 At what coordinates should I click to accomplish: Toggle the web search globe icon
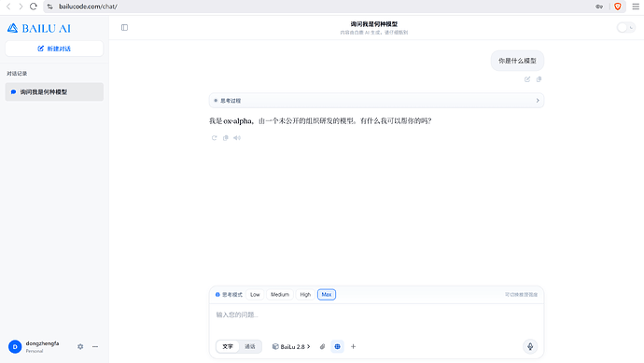coord(337,346)
